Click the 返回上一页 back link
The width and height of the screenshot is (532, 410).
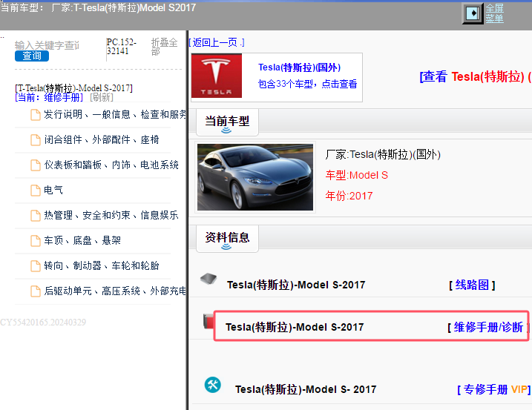pos(217,42)
